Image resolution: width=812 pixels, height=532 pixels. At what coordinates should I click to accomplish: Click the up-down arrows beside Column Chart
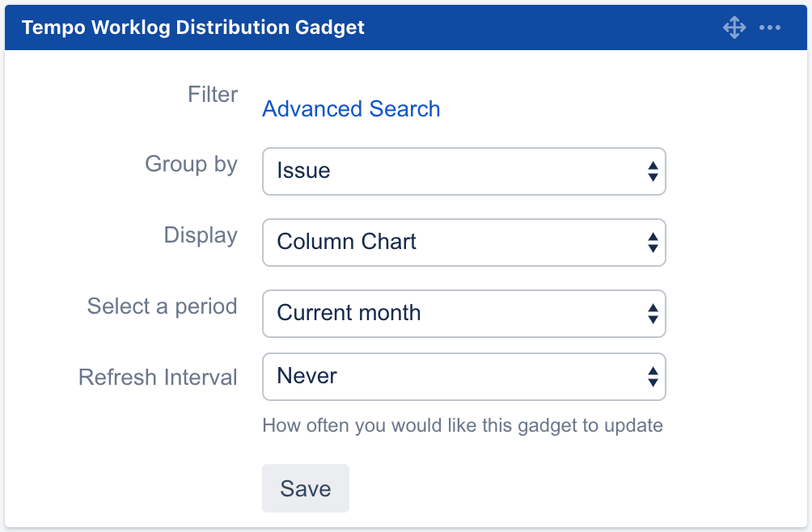[653, 243]
